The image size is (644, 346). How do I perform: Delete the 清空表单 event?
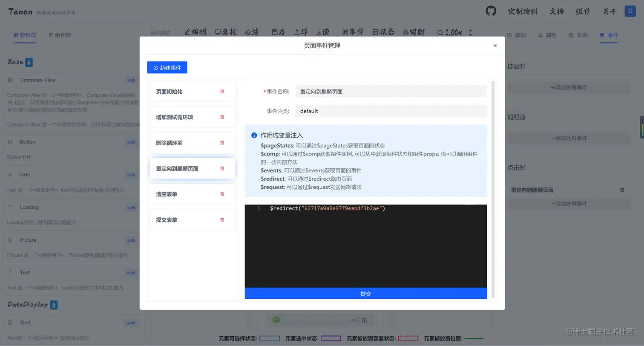tap(222, 194)
